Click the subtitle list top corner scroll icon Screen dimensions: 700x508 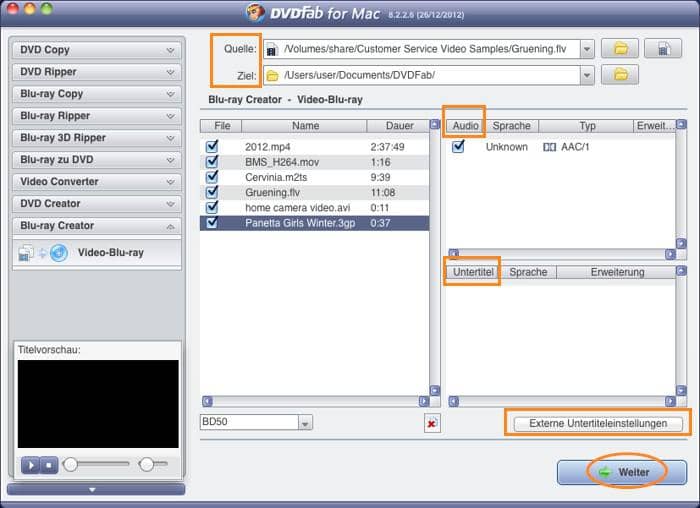click(681, 271)
